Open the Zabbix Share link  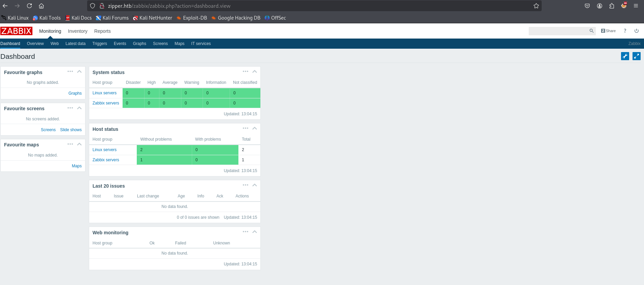608,31
